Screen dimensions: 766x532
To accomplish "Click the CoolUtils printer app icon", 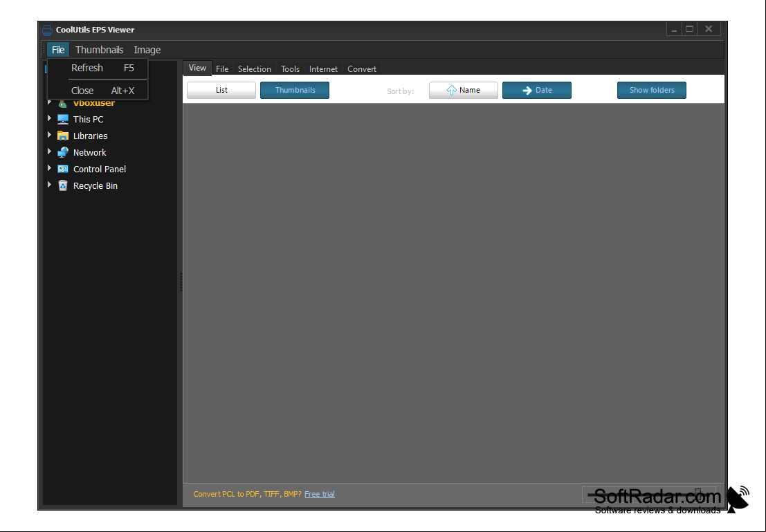I will (47, 30).
